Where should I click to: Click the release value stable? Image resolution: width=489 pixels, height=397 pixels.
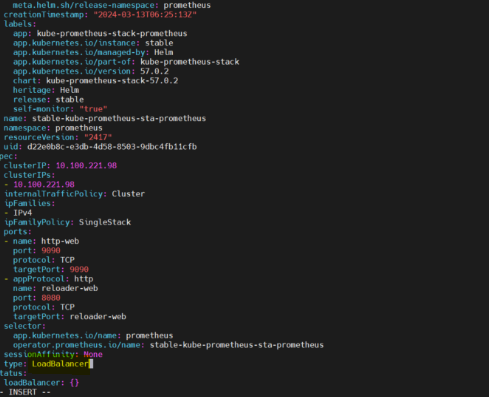coord(70,100)
